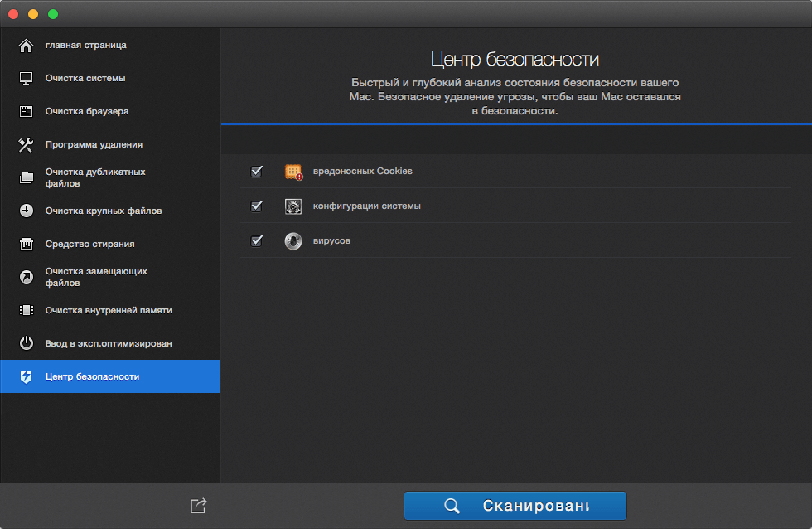Viewport: 812px width, 529px height.
Task: Open Очистка внутренней памяти section
Action: [x=109, y=310]
